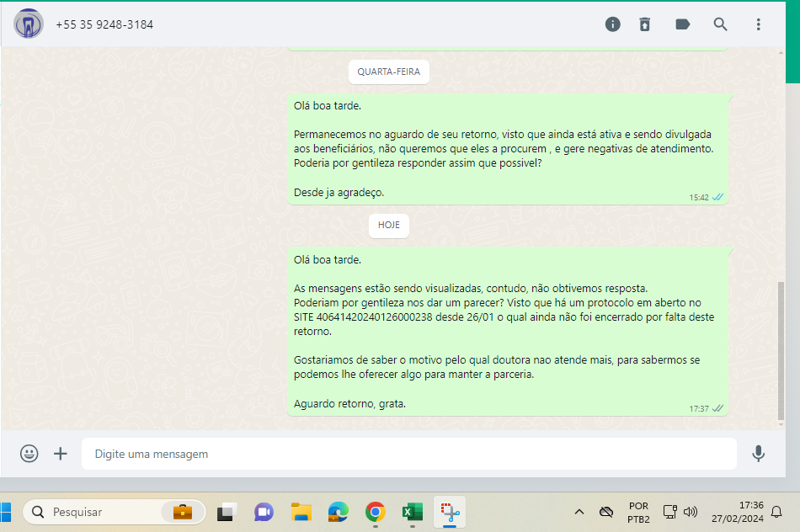Viewport: 800px width, 532px height.
Task: Open the Windows Start menu
Action: point(5,512)
